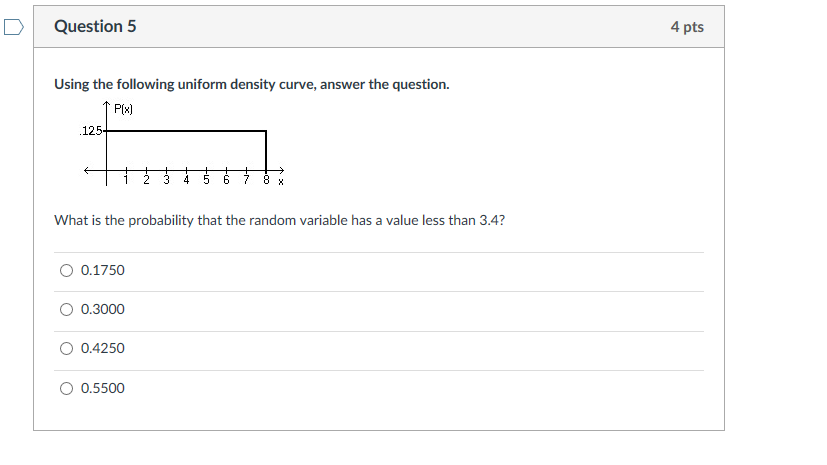Click the number 4 on the x-axis
The height and width of the screenshot is (465, 827).
(186, 180)
